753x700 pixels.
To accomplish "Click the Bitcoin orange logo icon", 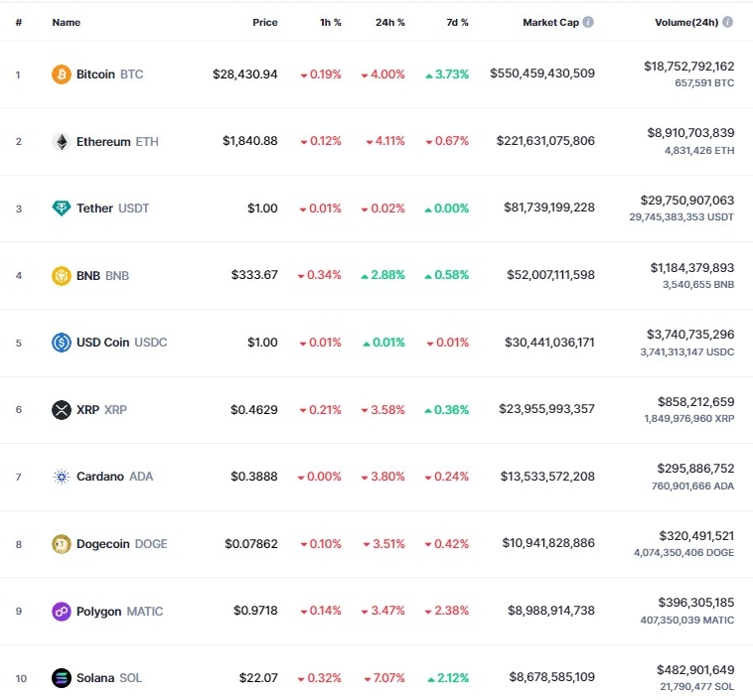I will (x=62, y=74).
